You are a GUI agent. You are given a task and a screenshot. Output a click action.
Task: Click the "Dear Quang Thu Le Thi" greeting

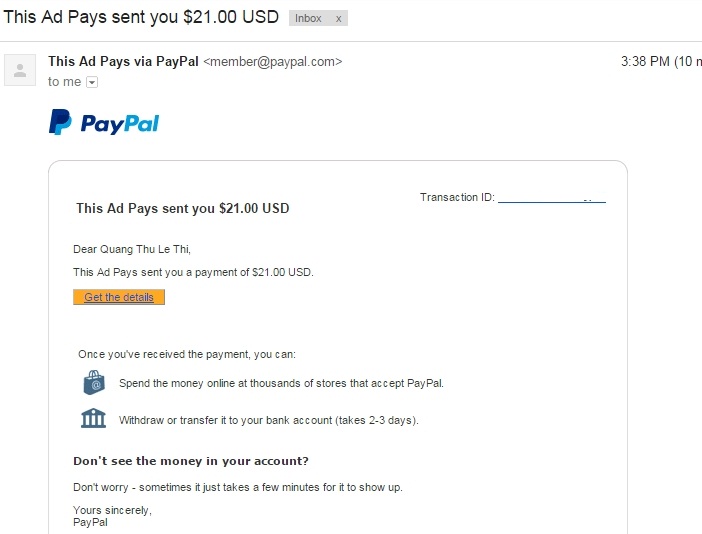tap(132, 249)
